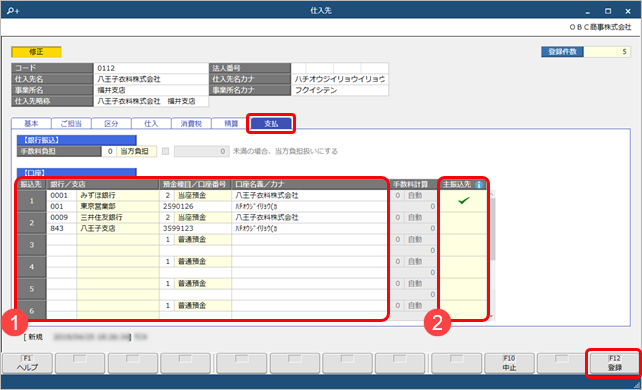Image resolution: width=642 pixels, height=390 pixels.
Task: Click the search-plus icon in title bar
Action: pyautogui.click(x=13, y=11)
